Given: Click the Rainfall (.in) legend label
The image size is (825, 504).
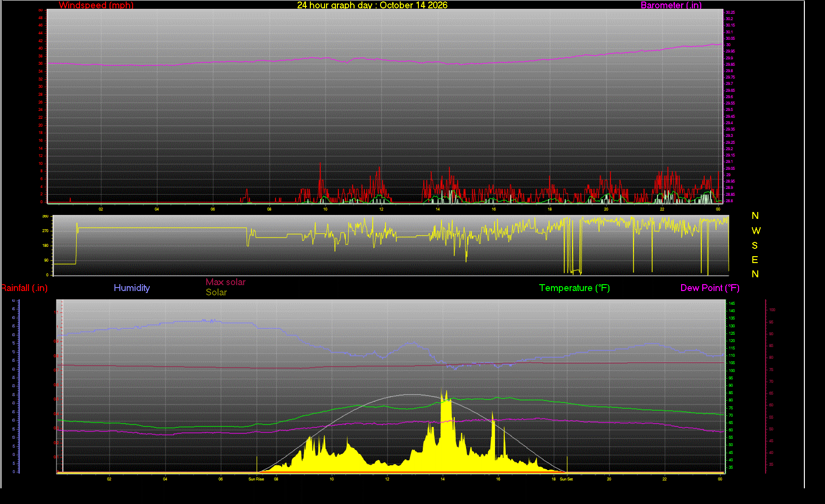Looking at the screenshot, I should (24, 288).
